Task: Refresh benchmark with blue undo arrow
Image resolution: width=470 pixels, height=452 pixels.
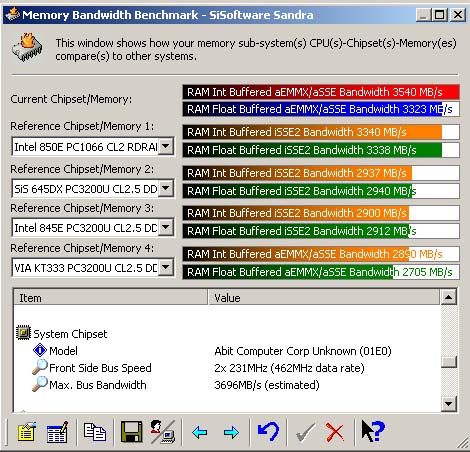Action: tap(268, 432)
